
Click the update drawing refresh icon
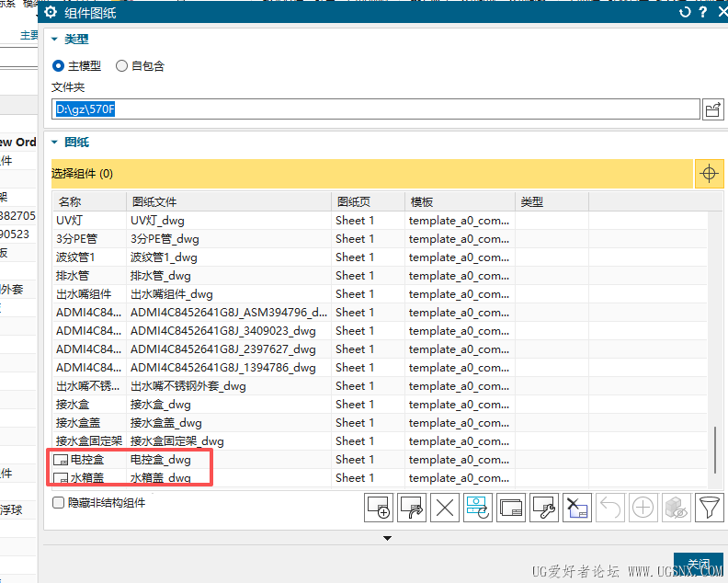tap(478, 508)
